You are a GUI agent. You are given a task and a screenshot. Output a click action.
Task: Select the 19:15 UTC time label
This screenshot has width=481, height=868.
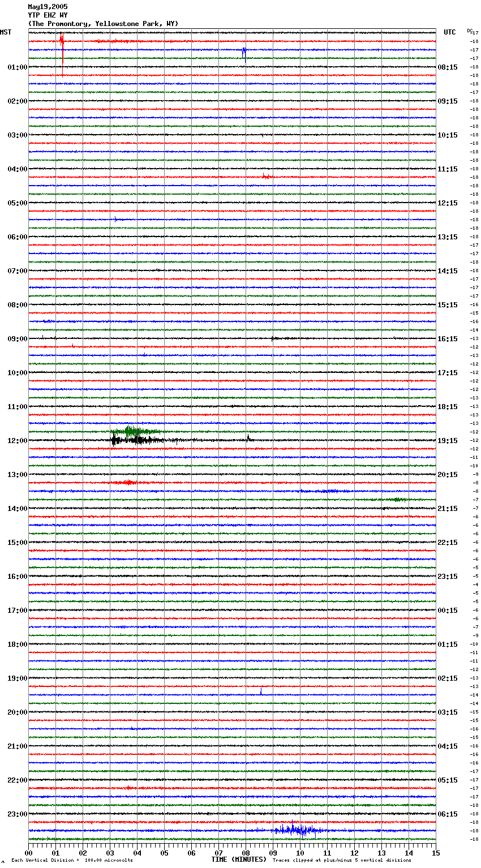click(448, 441)
